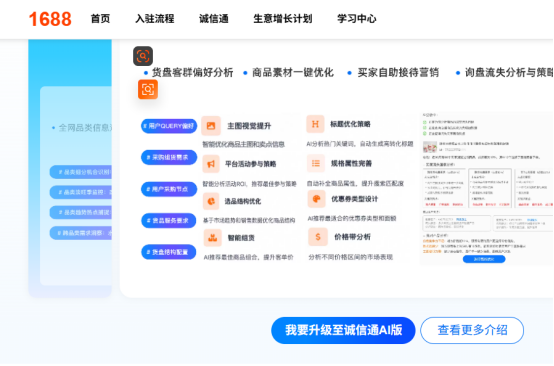The width and height of the screenshot is (554, 366).
Task: Click the orange image-search scan icon
Action: tap(148, 89)
